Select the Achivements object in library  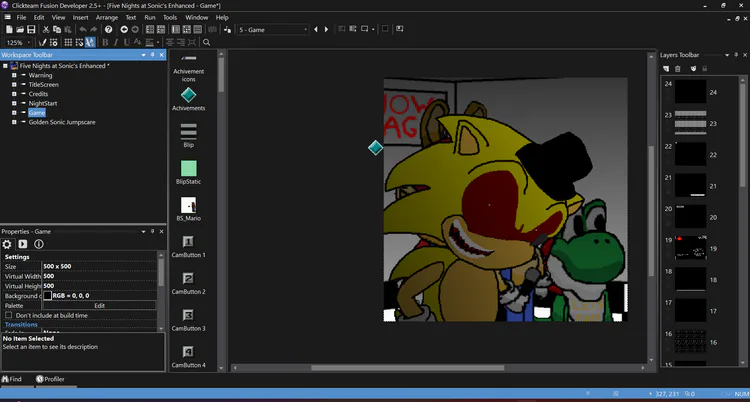[188, 100]
